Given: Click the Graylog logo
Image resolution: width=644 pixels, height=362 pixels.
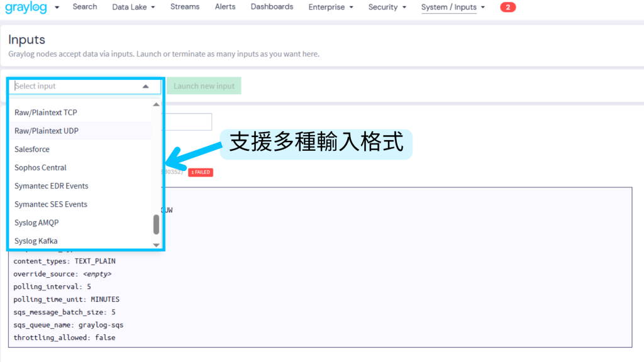Looking at the screenshot, I should point(26,8).
